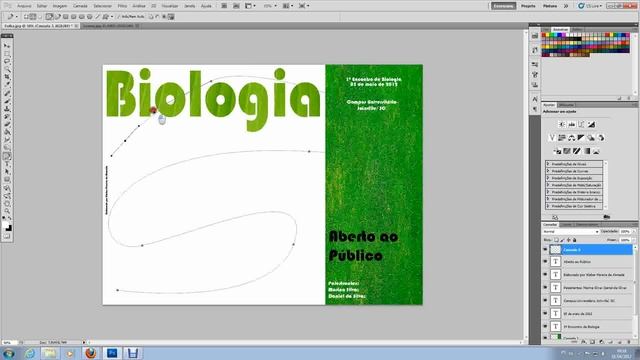Hide the 31 de maio text layer
The image size is (640, 360).
(545, 313)
